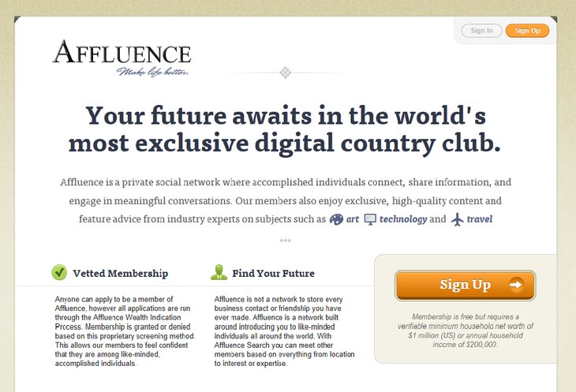This screenshot has height=392, width=576.
Task: Click the Make life better tagline
Action: click(153, 73)
